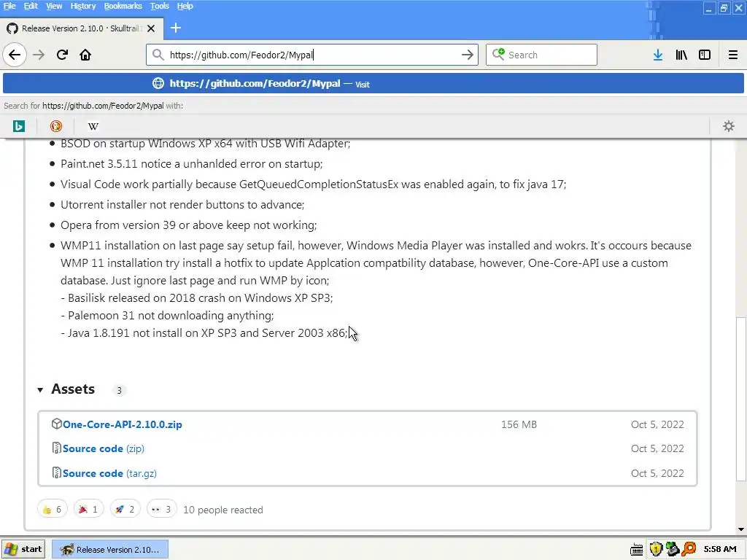Open search settings gear icon
Image resolution: width=747 pixels, height=560 pixels.
click(x=729, y=126)
